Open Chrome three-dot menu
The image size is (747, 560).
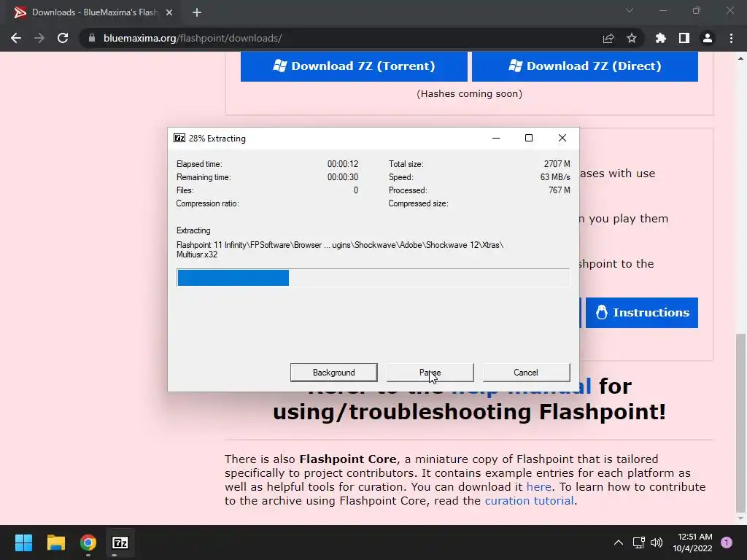coord(731,38)
